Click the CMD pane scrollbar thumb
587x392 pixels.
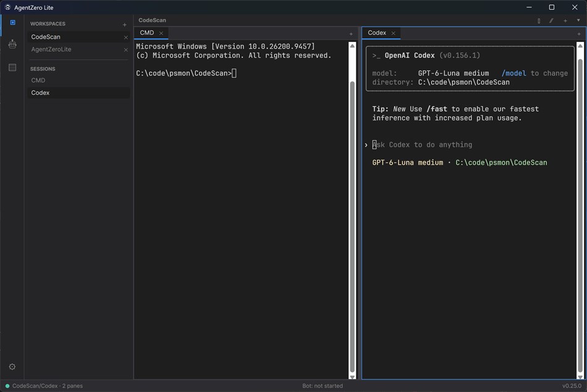[x=352, y=227]
